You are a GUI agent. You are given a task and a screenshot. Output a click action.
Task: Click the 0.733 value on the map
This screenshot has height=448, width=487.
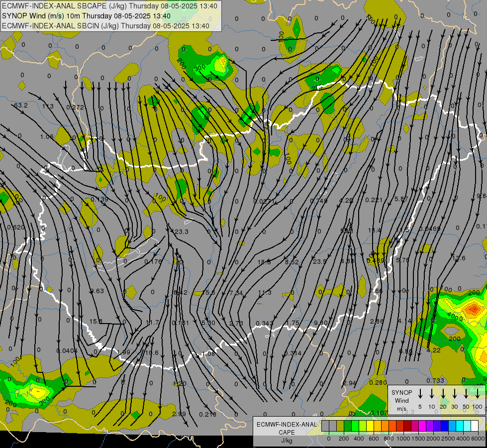point(435,380)
